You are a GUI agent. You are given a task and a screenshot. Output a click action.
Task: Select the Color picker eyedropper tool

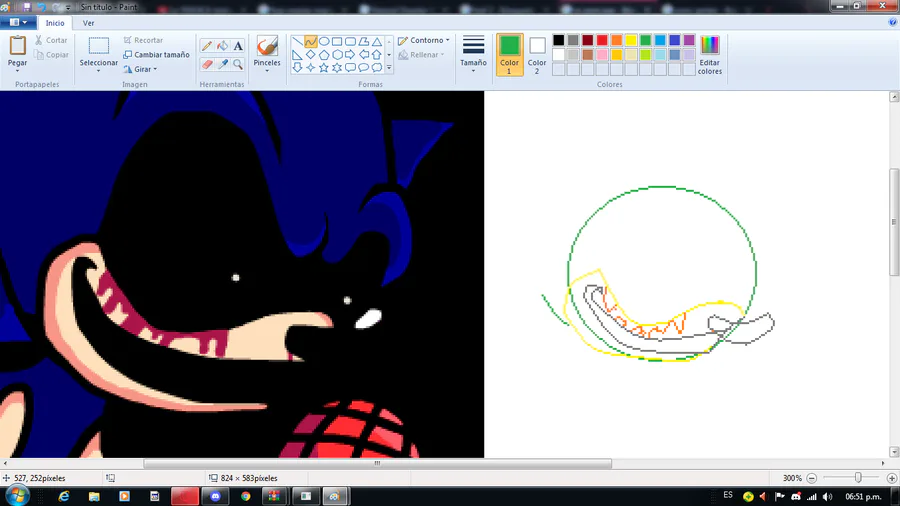222,64
